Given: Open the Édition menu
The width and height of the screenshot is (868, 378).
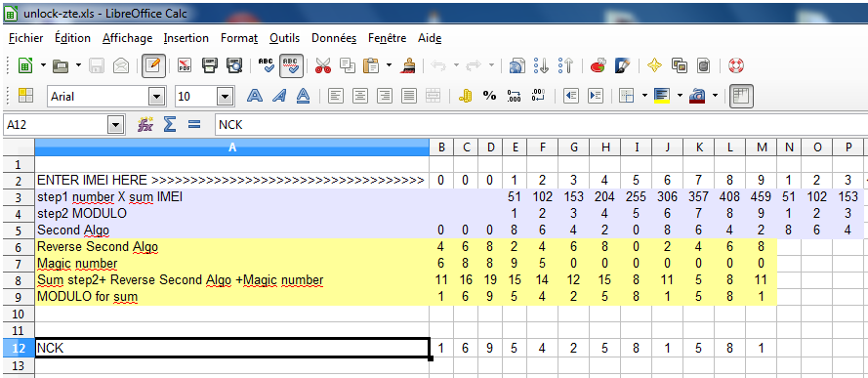Looking at the screenshot, I should pyautogui.click(x=72, y=38).
